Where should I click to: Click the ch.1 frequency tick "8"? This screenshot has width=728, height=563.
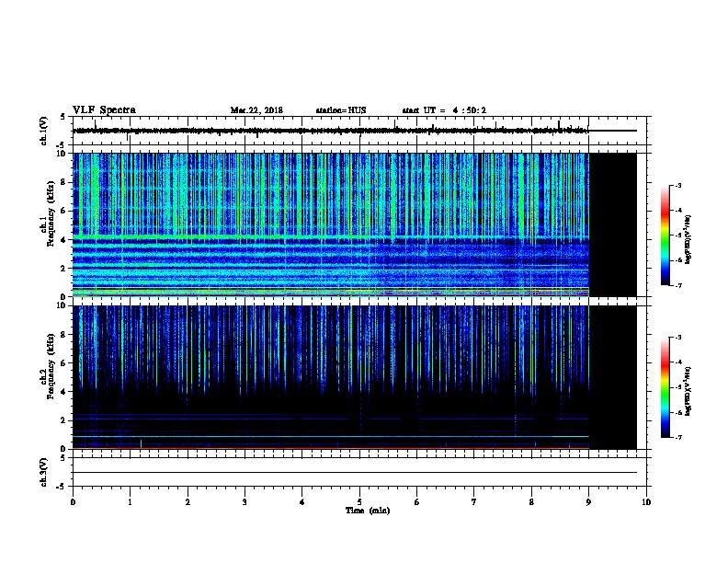pos(64,182)
